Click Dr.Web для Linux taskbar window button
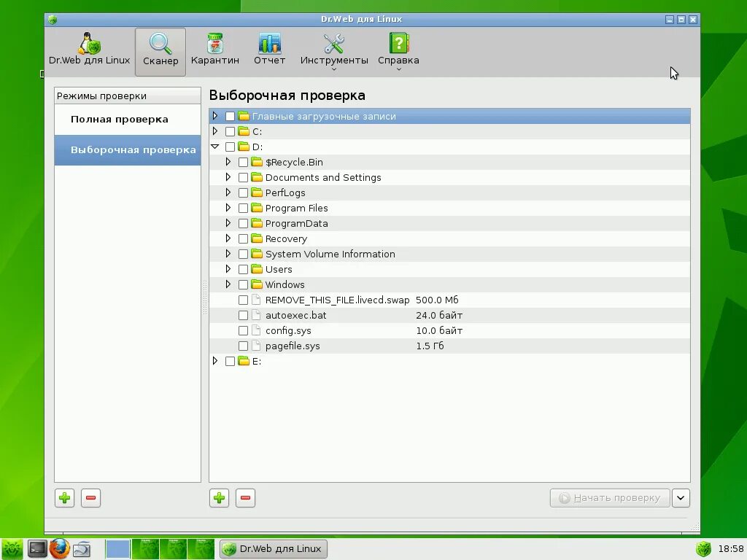 (x=274, y=549)
